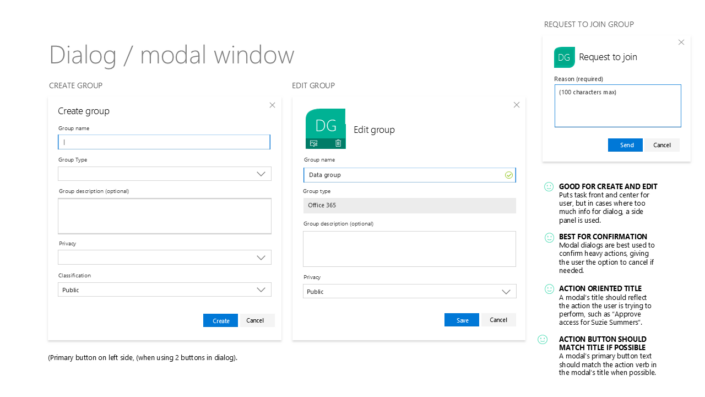Close the Create group dialog
Image resolution: width=705 pixels, height=397 pixels.
pyautogui.click(x=272, y=105)
